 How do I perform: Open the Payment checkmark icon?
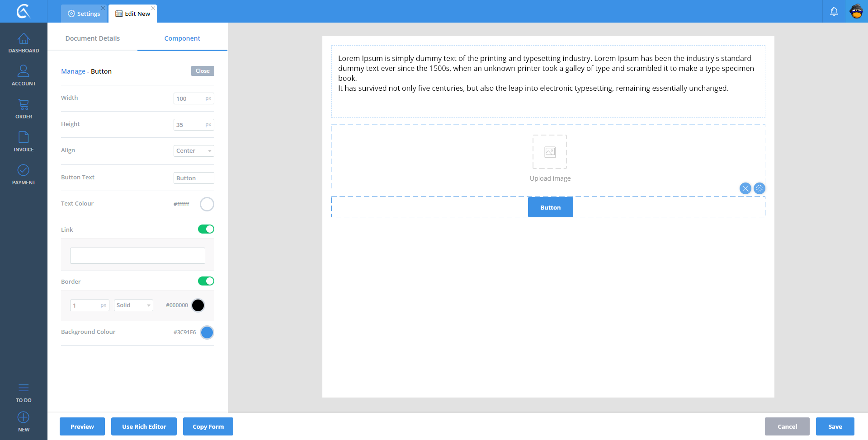pyautogui.click(x=24, y=170)
